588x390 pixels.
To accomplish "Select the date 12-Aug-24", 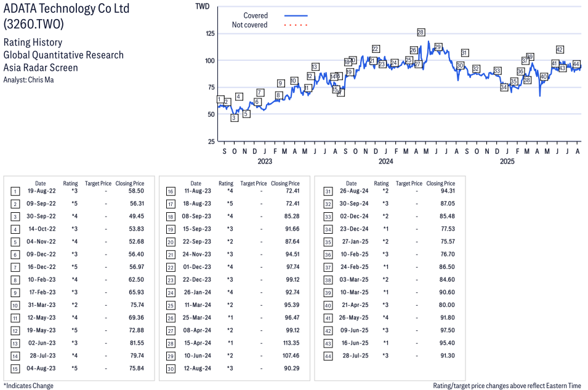I will pyautogui.click(x=197, y=368).
